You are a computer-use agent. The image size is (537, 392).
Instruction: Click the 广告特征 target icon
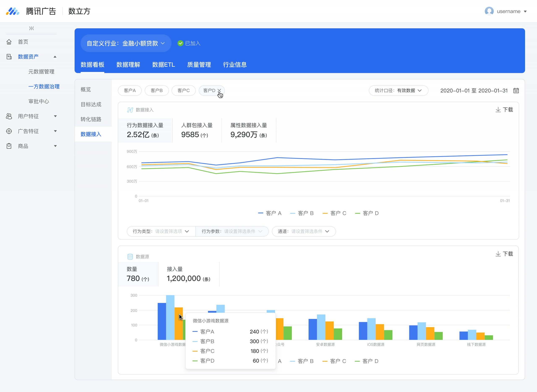tap(9, 131)
